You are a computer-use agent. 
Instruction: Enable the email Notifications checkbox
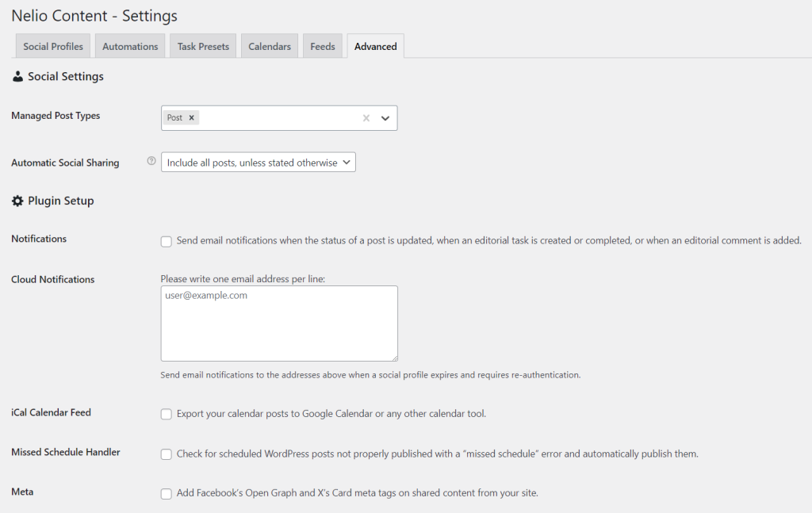point(166,241)
